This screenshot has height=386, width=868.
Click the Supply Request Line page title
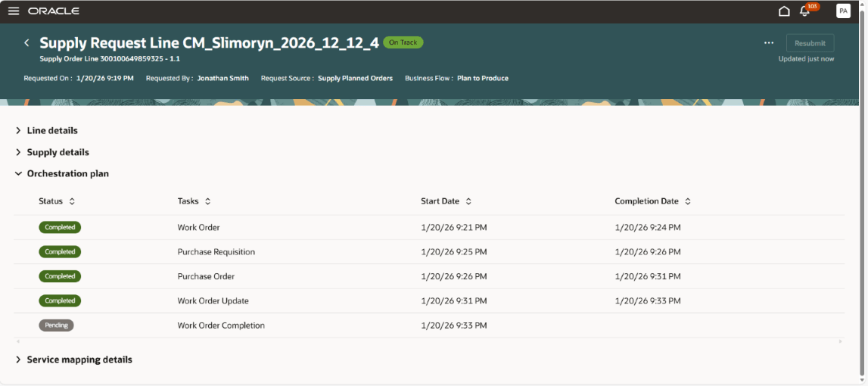click(210, 42)
